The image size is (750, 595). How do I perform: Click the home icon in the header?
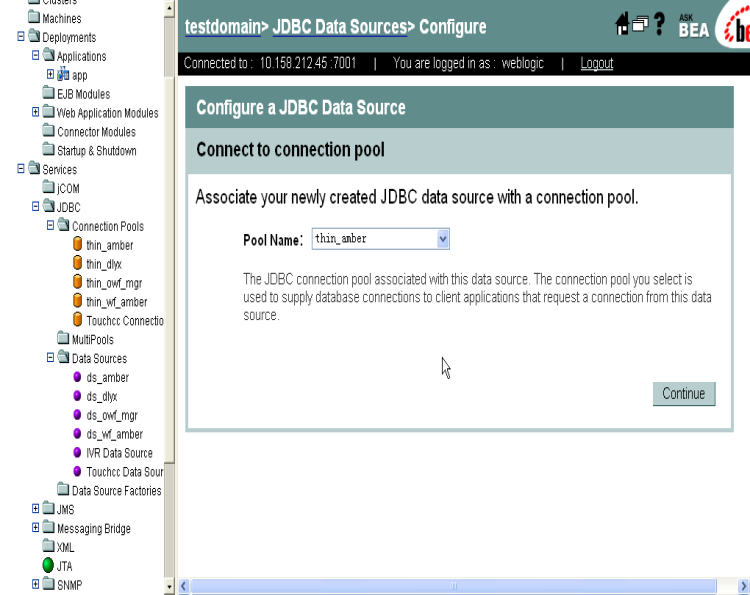pos(622,23)
